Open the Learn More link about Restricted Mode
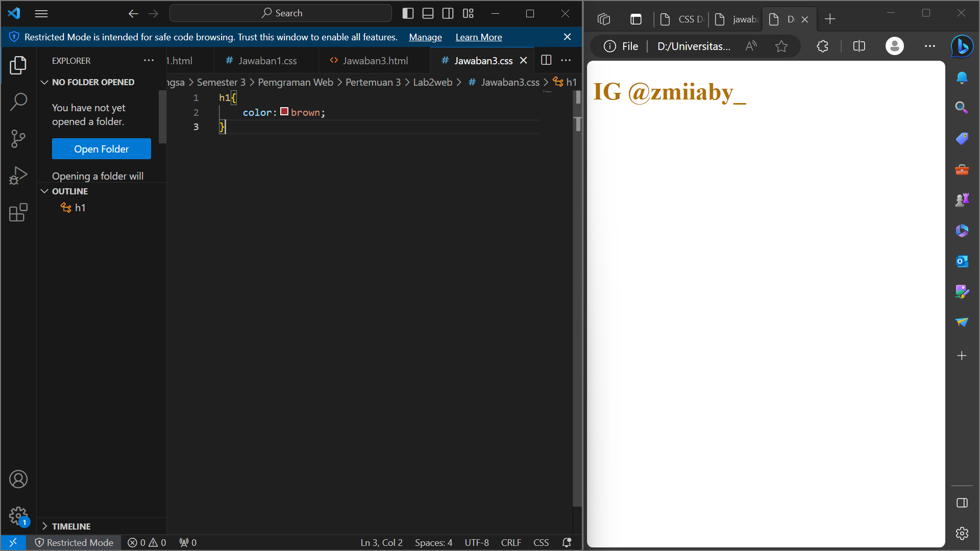Image resolution: width=980 pixels, height=551 pixels. 478,37
